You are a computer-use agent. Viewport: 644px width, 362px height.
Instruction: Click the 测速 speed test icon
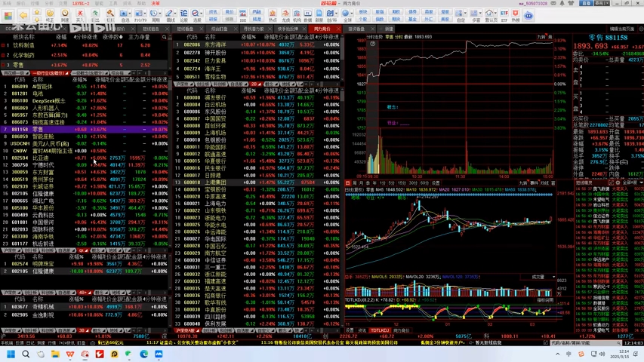pyautogui.click(x=65, y=16)
